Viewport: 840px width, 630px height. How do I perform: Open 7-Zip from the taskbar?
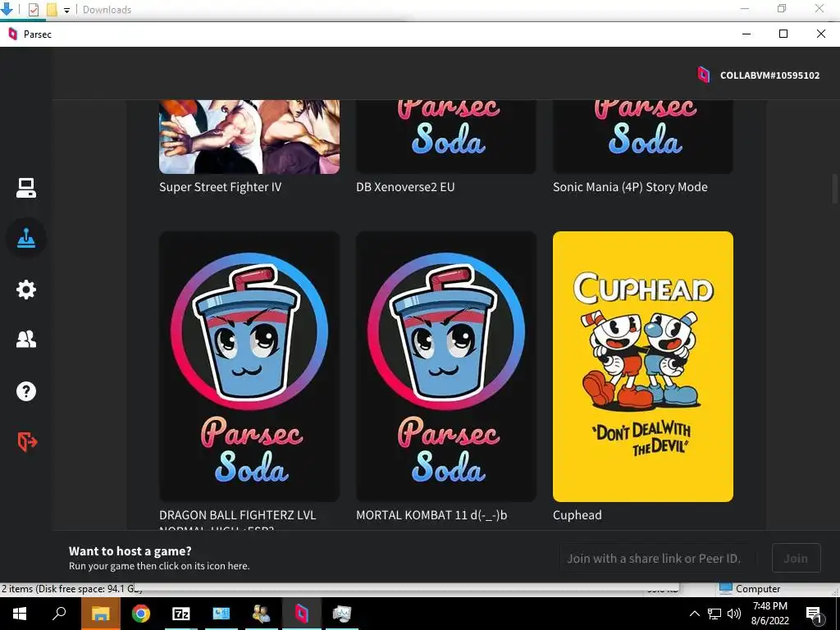181,614
